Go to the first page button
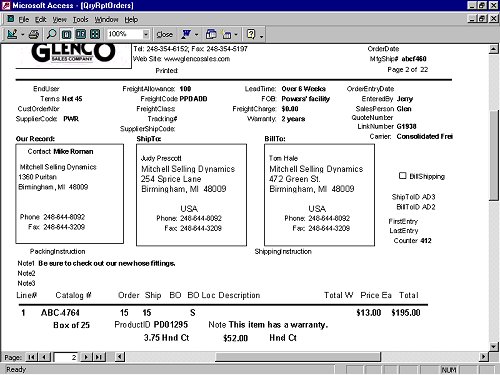Viewport: 500px width, 375px height. pyautogui.click(x=31, y=357)
